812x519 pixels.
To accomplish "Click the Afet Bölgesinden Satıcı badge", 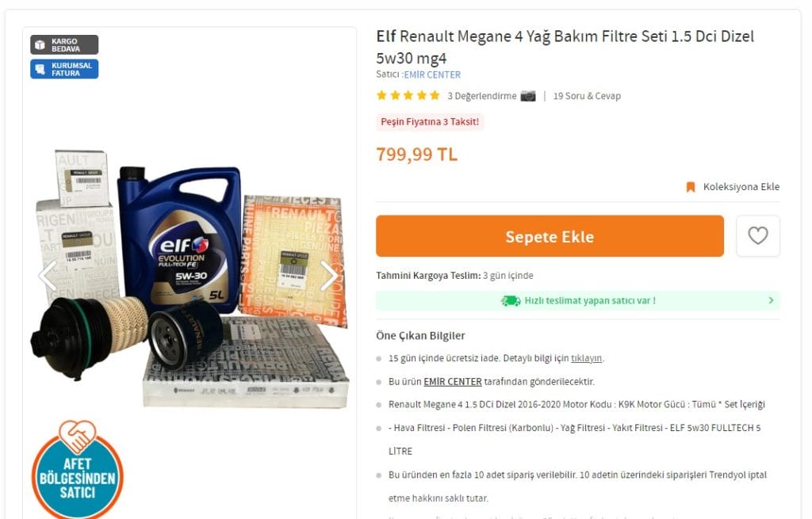I will click(78, 469).
